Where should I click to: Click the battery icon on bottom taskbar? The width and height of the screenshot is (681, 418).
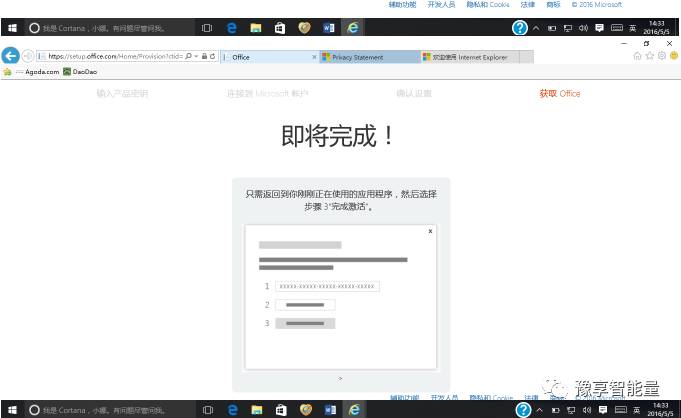[555, 410]
